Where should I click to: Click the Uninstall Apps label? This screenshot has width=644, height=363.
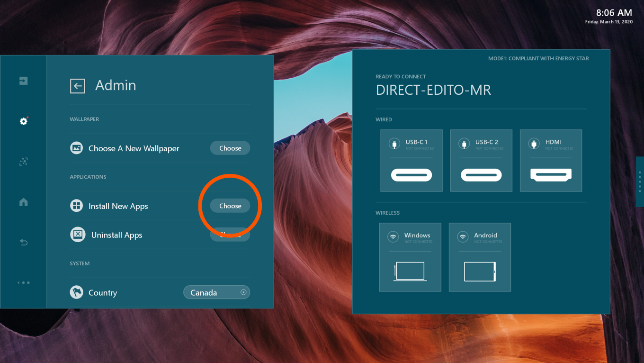click(117, 235)
